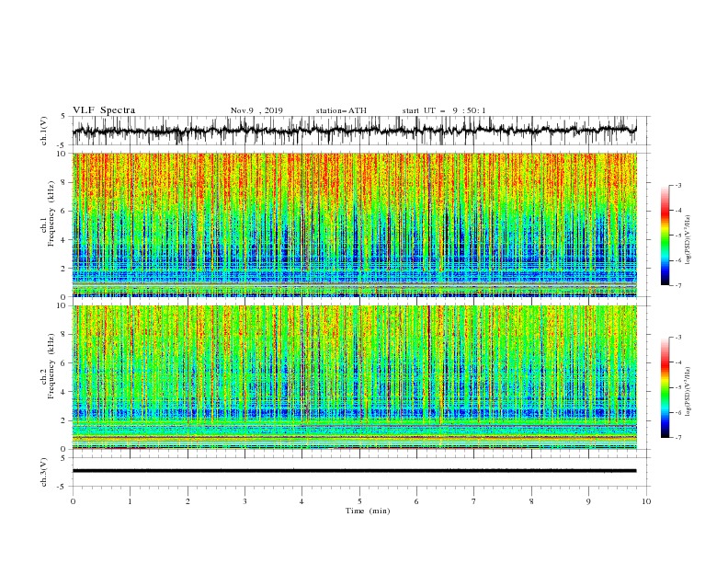Viewport: 728px width, 563px height.
Task: Click the ch.2 color scale bar
Action: point(665,387)
